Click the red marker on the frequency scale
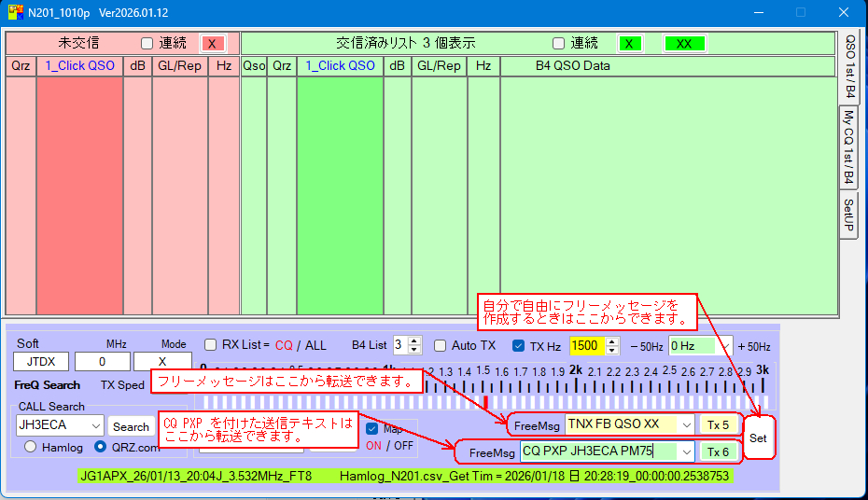 485,400
